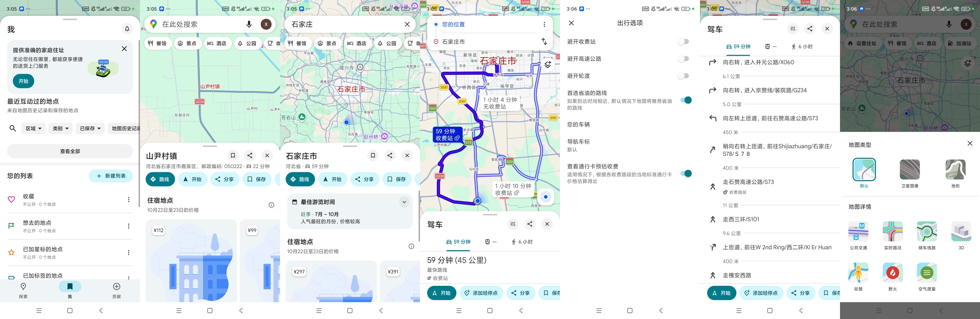Swap origin and 石家庄市 destination
This screenshot has height=319, width=980.
pyautogui.click(x=544, y=41)
